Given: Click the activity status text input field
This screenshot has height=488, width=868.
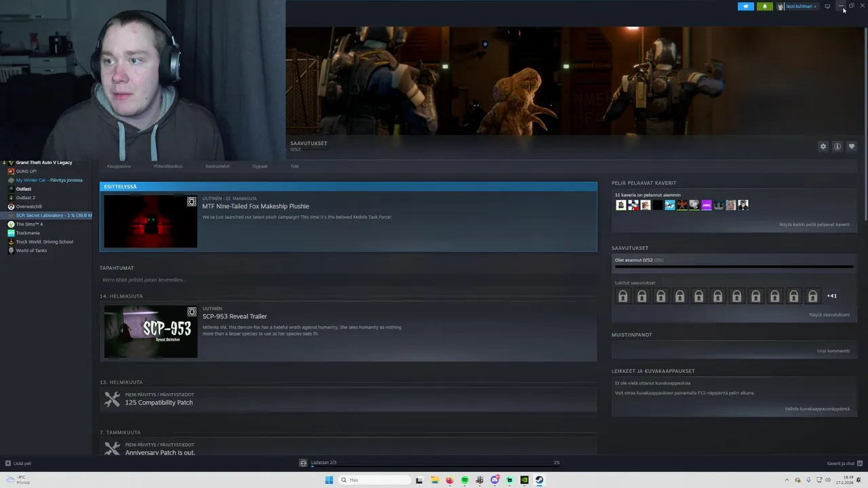Looking at the screenshot, I should pos(348,279).
